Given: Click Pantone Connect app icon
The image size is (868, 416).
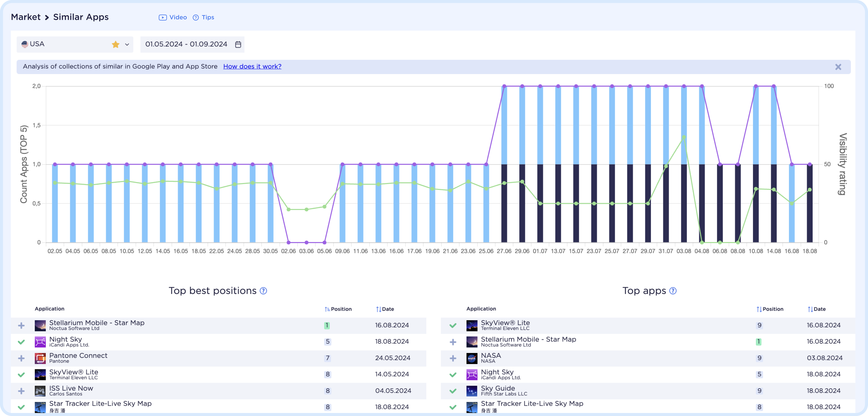Looking at the screenshot, I should click(40, 358).
